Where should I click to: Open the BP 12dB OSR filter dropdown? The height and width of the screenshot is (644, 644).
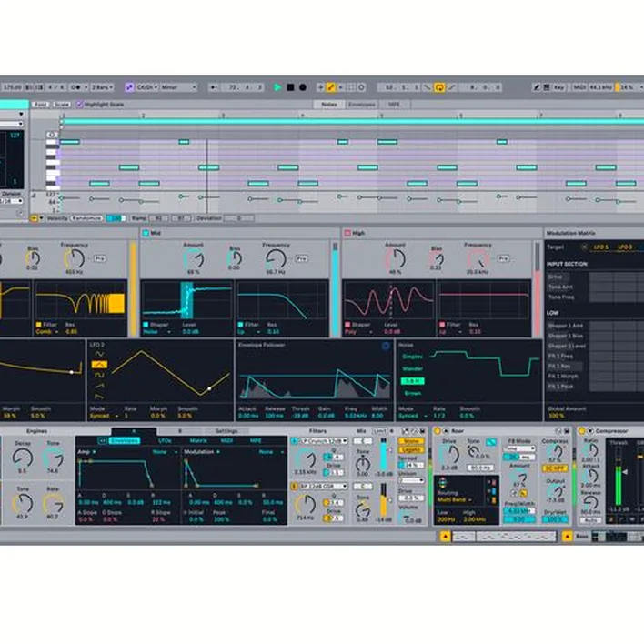click(x=325, y=487)
